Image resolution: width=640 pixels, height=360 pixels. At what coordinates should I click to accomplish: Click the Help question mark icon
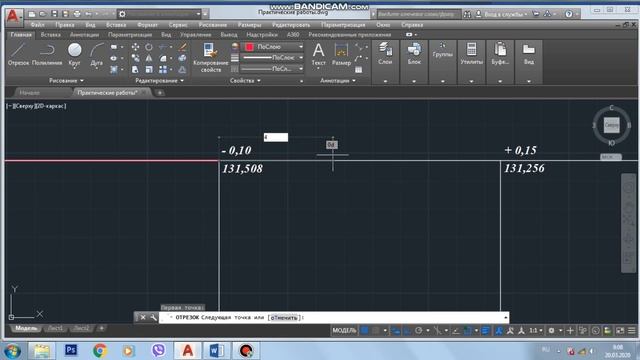tap(569, 14)
